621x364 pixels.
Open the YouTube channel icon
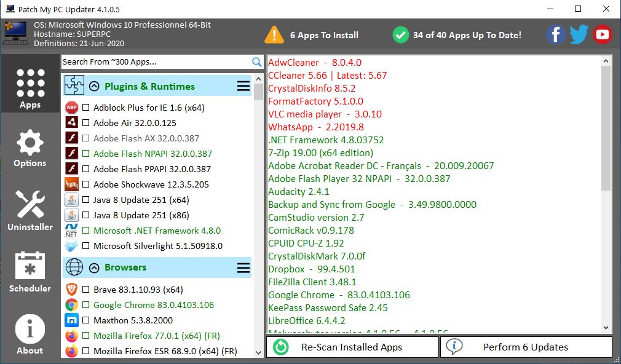pos(603,35)
